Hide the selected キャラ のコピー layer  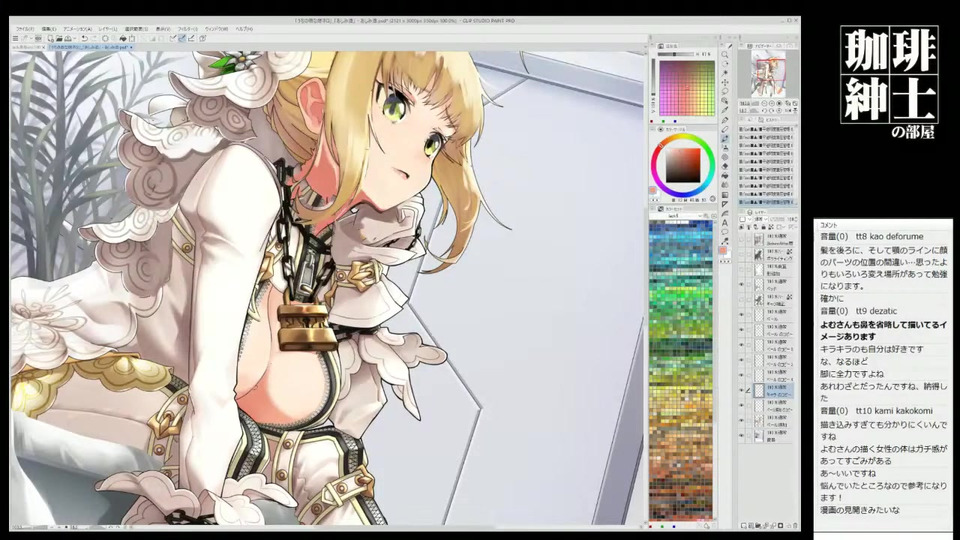(x=741, y=389)
